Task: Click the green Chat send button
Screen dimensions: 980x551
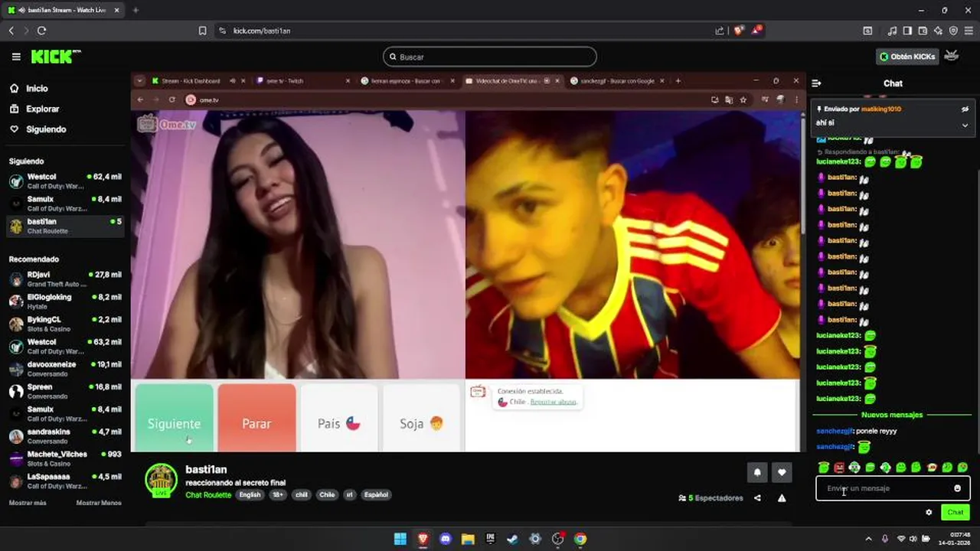Action: pos(955,513)
